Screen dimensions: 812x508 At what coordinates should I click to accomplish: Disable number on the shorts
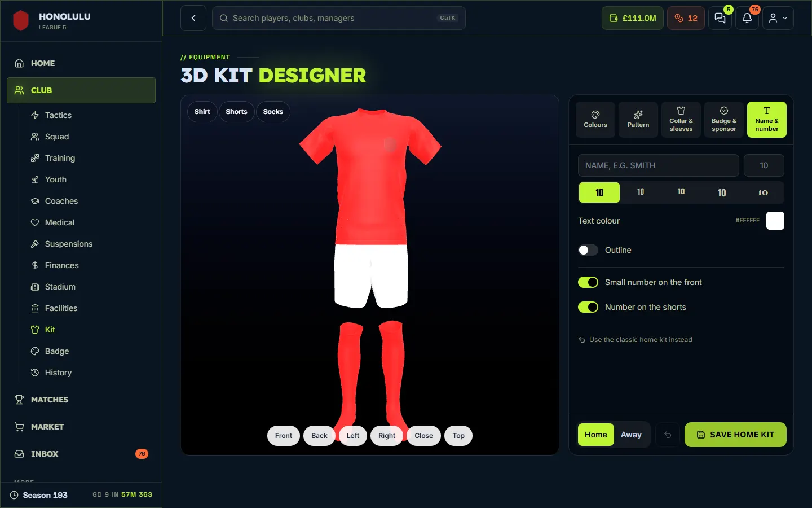click(x=588, y=307)
